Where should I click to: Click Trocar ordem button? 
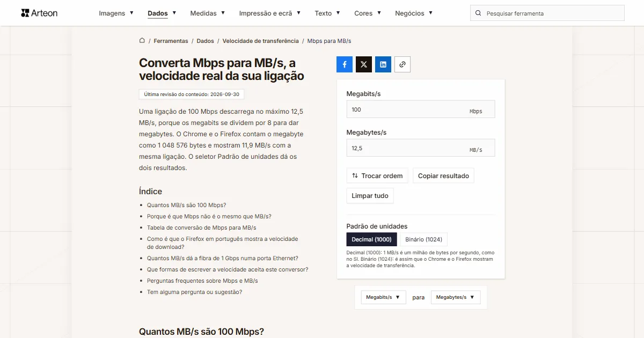click(x=377, y=175)
